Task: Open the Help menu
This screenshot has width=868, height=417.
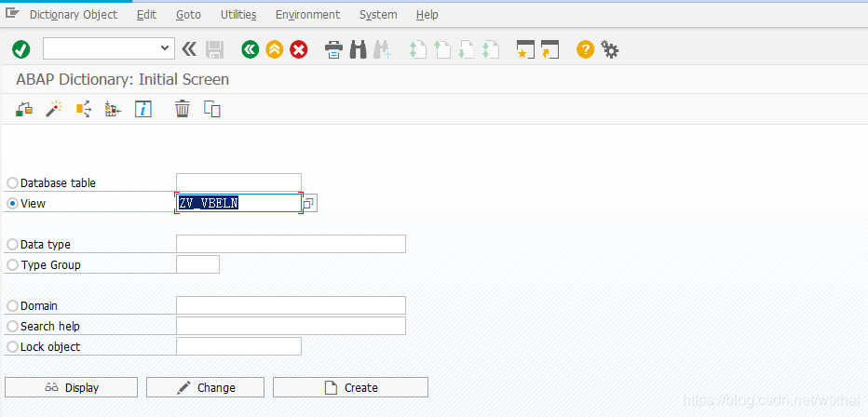Action: [427, 14]
